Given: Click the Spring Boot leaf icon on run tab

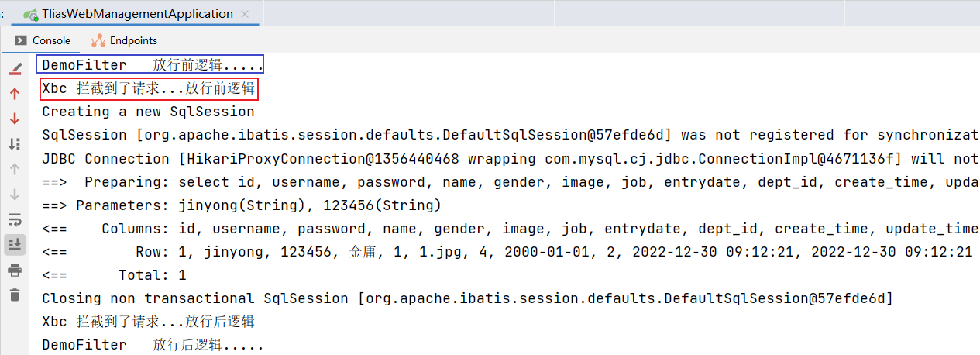Looking at the screenshot, I should point(31,14).
